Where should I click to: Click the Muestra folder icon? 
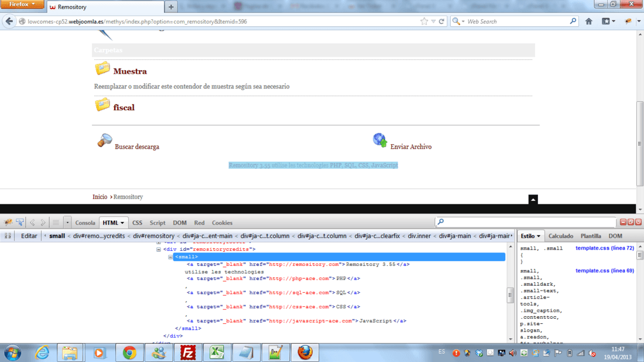pyautogui.click(x=102, y=68)
